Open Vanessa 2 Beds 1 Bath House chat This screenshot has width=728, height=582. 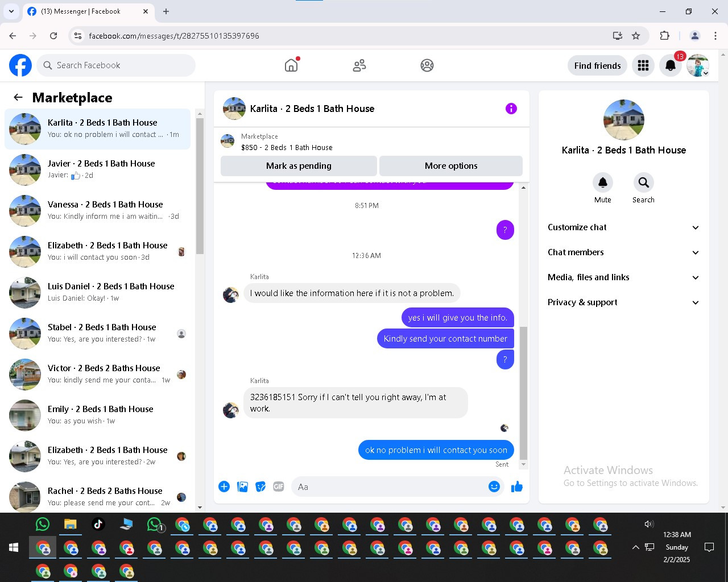pyautogui.click(x=97, y=210)
